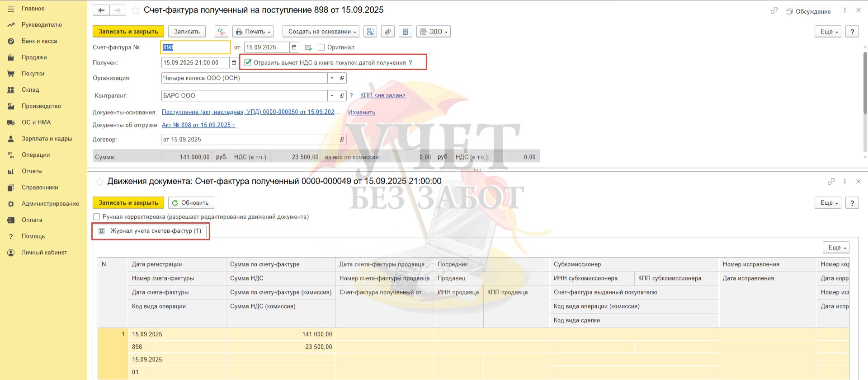Open the Акт № 898 от 15.09.2025 link
Image resolution: width=868 pixels, height=380 pixels.
tap(198, 125)
